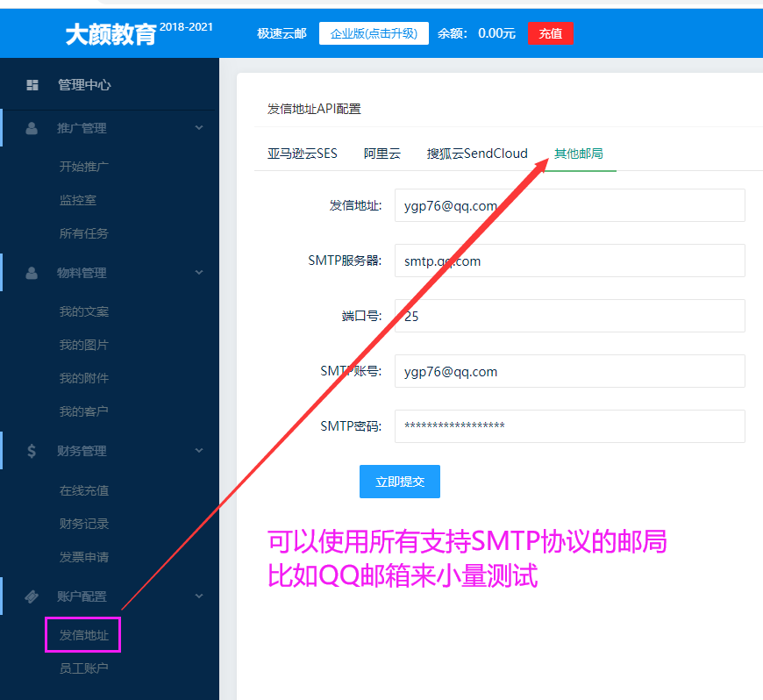This screenshot has width=763, height=700.
Task: Go to 在线充值 in the sidebar
Action: 83,490
